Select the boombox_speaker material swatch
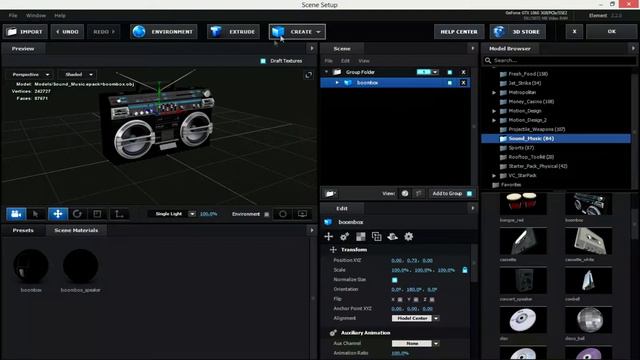The image size is (640, 360). click(80, 266)
